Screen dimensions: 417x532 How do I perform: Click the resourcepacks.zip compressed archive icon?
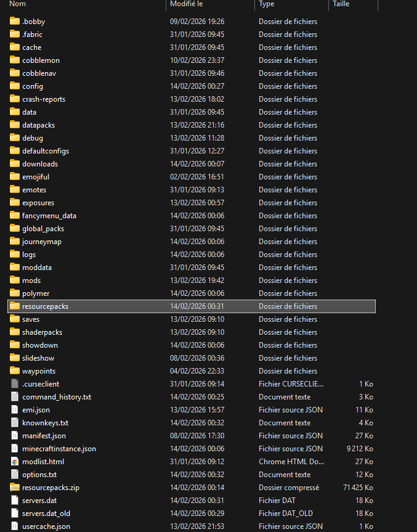15,488
